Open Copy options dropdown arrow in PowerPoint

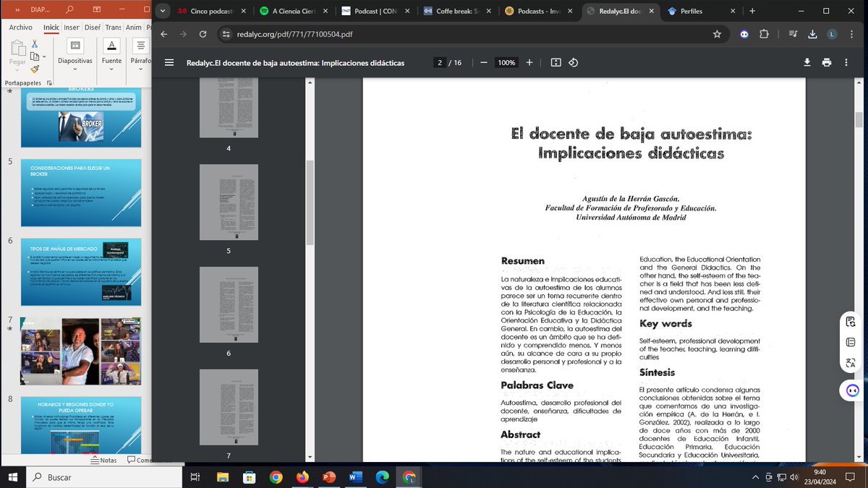point(43,56)
